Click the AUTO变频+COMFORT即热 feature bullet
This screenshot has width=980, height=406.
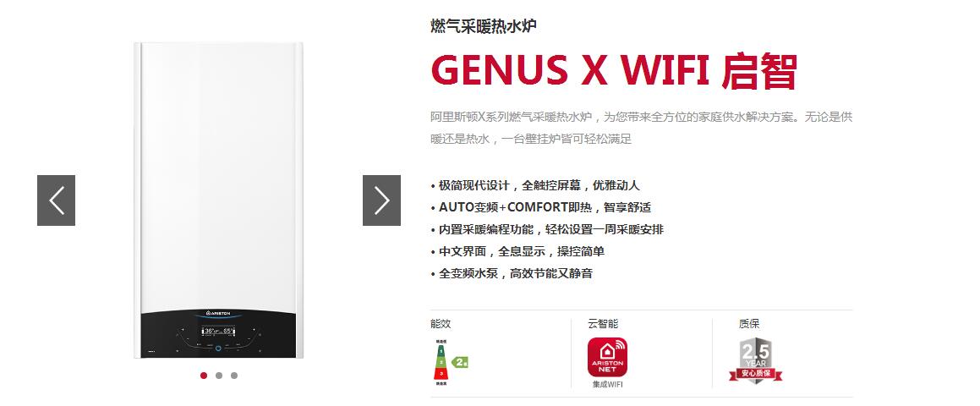tap(541, 208)
